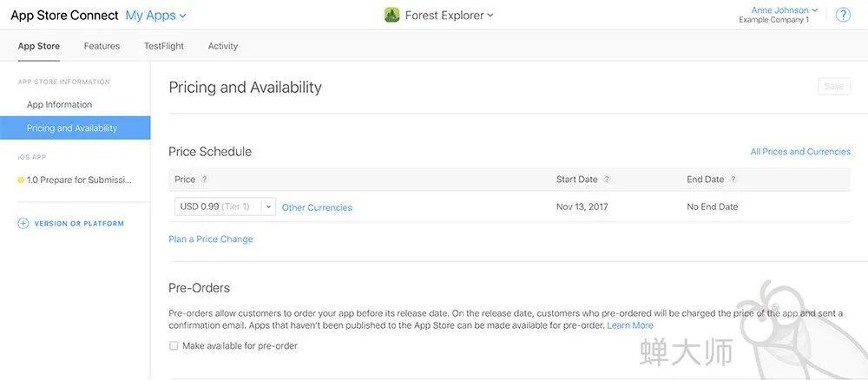Switch to the TestFlight tab
This screenshot has width=868, height=380.
pyautogui.click(x=164, y=46)
